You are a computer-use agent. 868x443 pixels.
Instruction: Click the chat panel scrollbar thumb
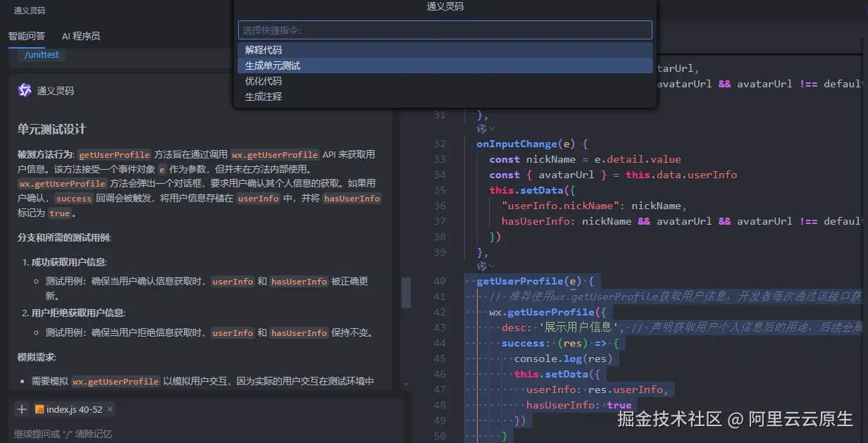click(406, 292)
